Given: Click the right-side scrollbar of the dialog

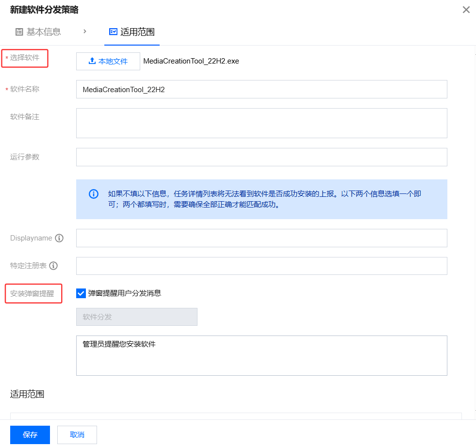Looking at the screenshot, I should tap(473, 218).
